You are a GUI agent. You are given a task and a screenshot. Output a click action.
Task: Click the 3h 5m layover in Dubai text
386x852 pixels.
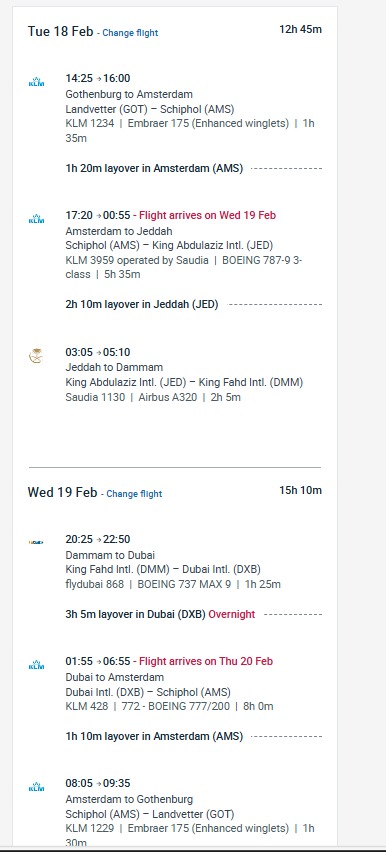(136, 615)
